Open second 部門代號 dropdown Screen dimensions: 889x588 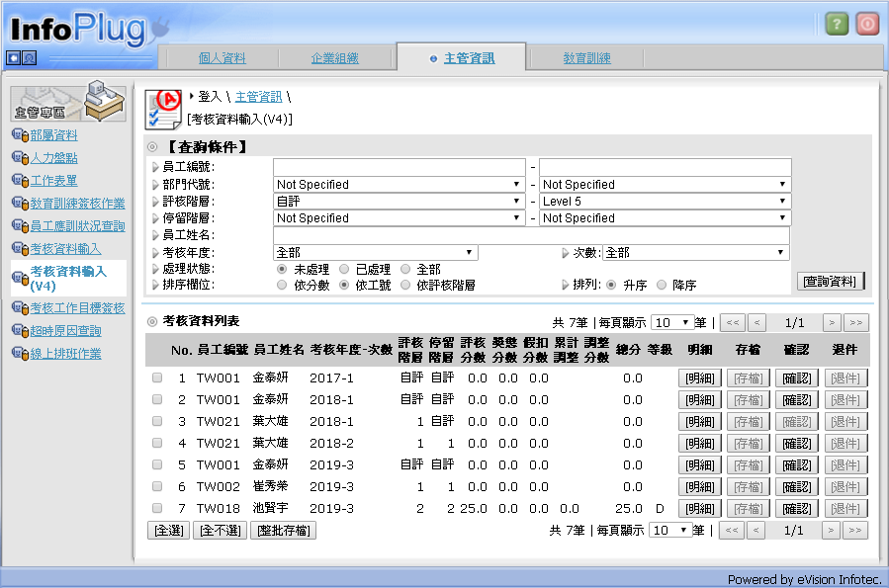click(665, 185)
